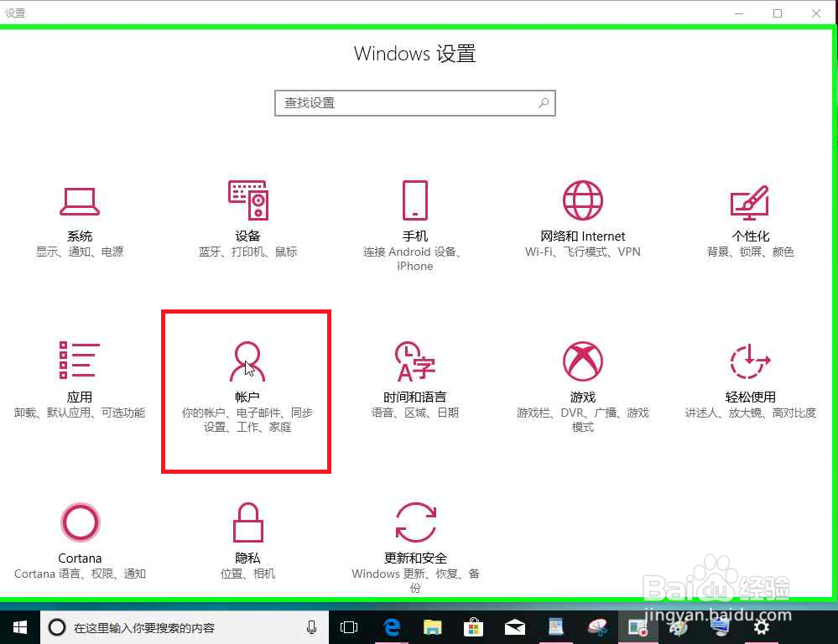Open the 应用 settings category
This screenshot has width=838, height=644.
79,381
